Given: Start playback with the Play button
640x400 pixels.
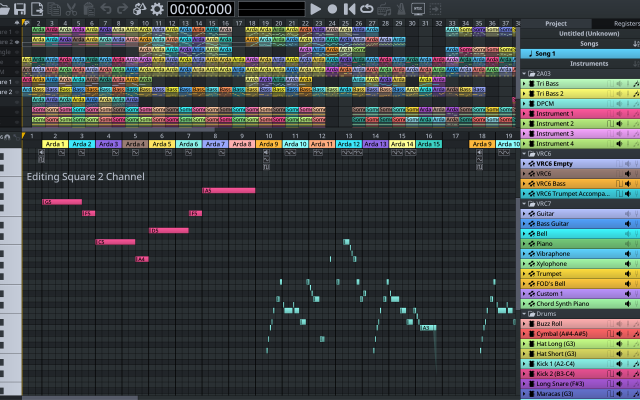Looking at the screenshot, I should point(315,9).
